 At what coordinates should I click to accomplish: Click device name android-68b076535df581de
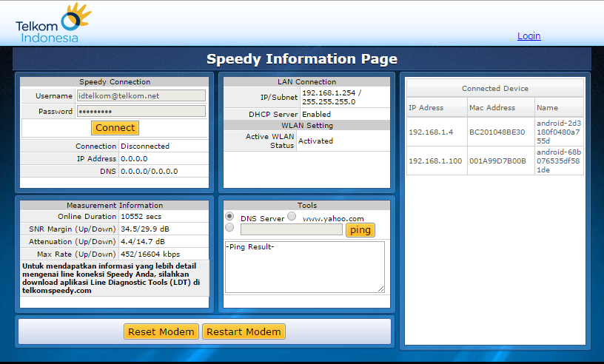559,161
